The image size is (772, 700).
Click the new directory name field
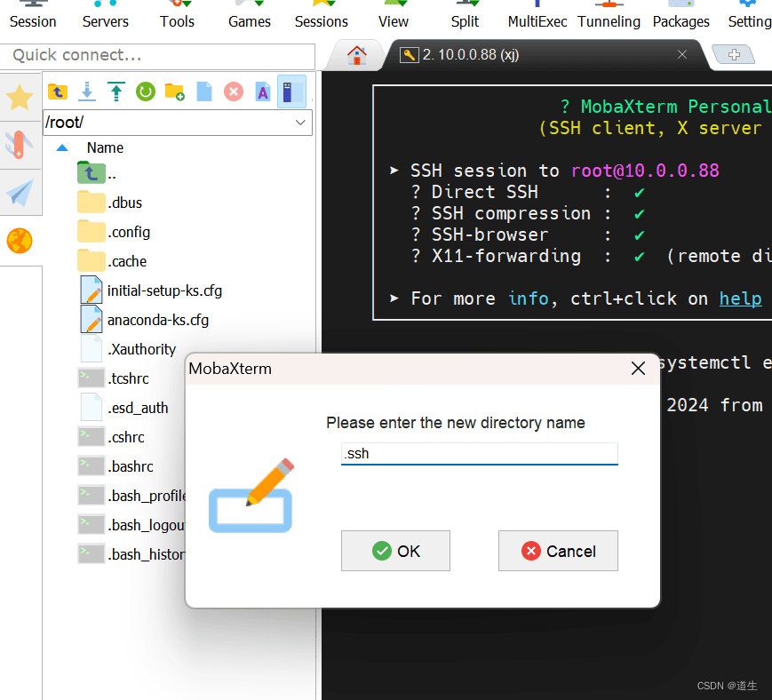click(x=480, y=453)
